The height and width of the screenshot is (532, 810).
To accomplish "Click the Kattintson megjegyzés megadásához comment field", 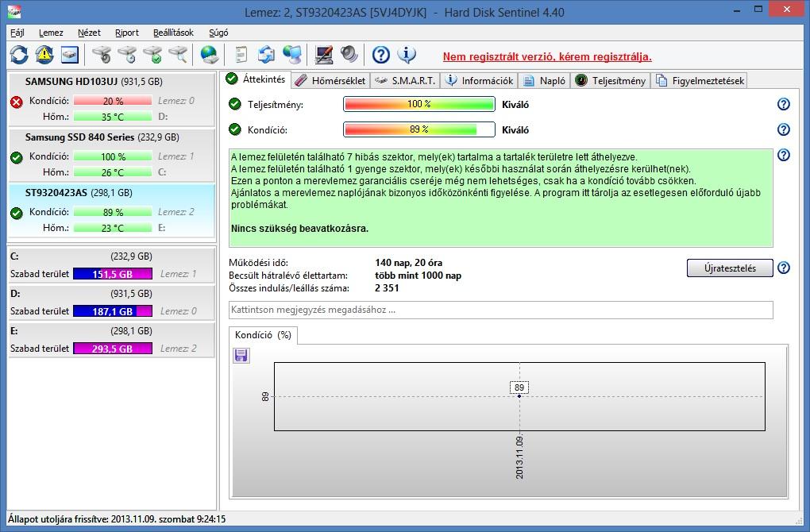I will coord(500,310).
